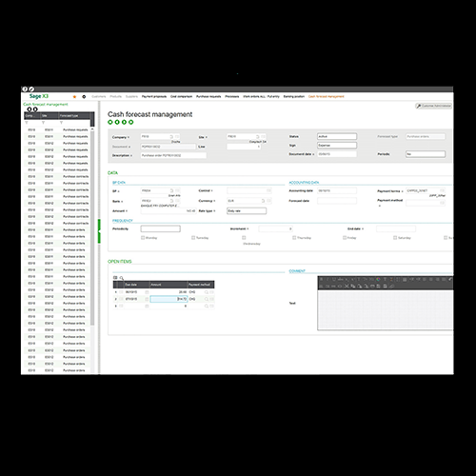Click the BP field lookup icon
Viewport: 476px width, 476px height.
(x=171, y=190)
